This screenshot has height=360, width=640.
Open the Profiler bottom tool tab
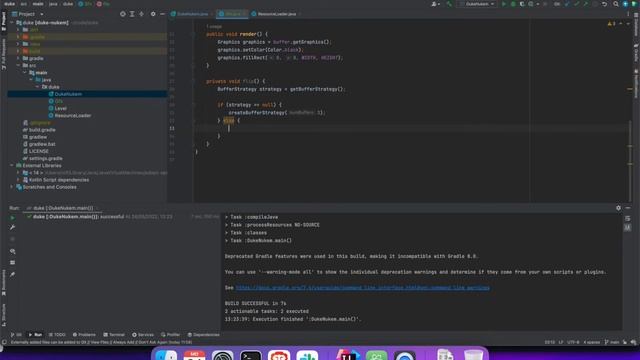coord(171,335)
